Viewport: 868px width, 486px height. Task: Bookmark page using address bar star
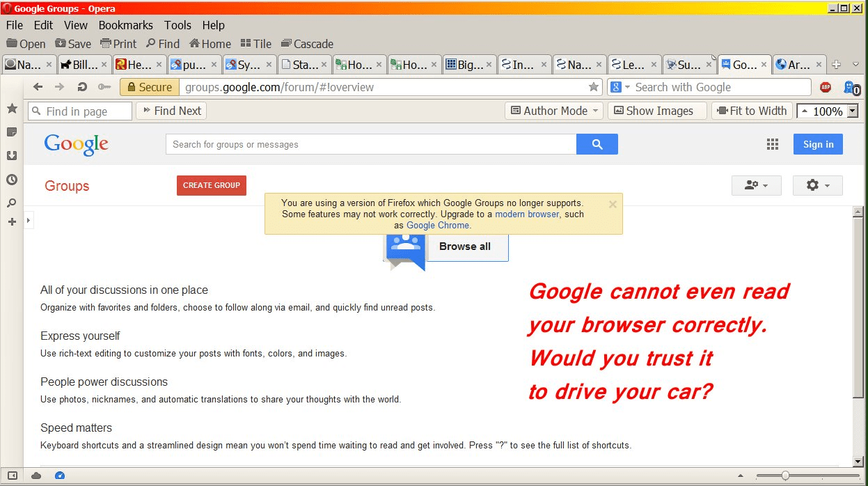point(594,87)
